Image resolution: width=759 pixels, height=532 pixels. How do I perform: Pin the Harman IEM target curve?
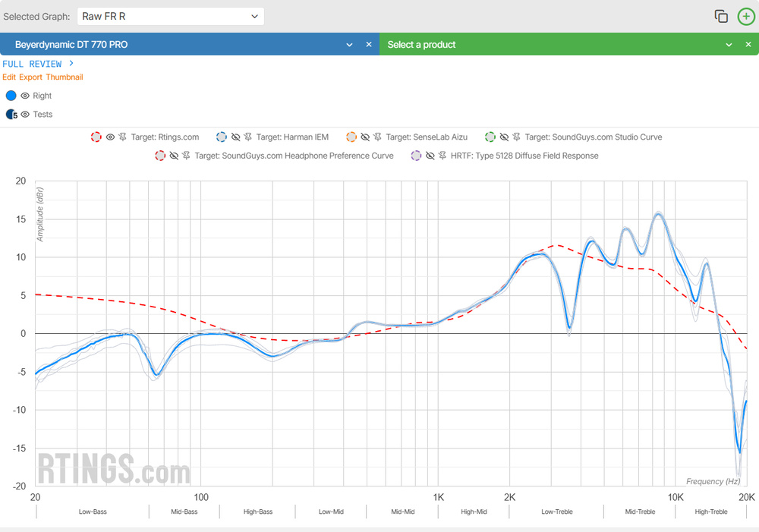[x=247, y=137]
